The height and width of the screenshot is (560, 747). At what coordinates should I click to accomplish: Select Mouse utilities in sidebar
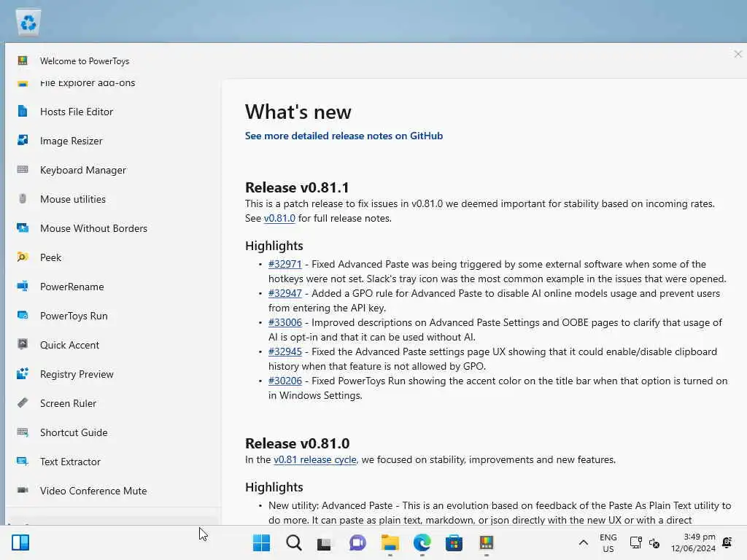click(113, 199)
